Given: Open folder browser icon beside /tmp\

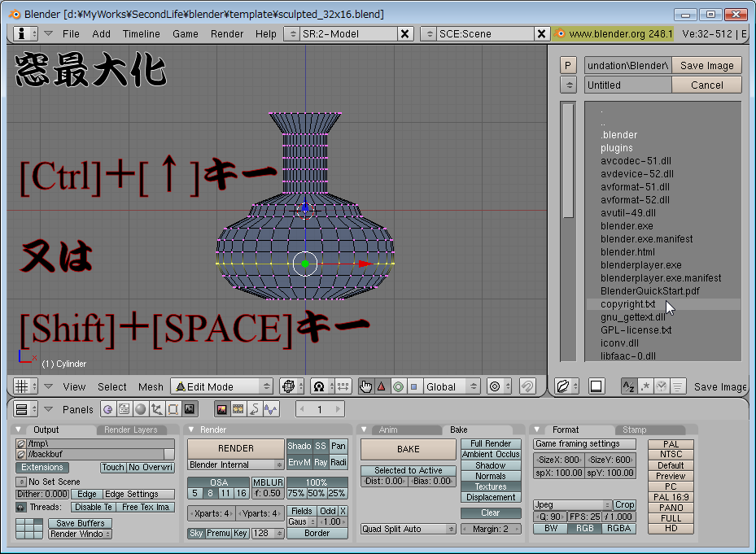Looking at the screenshot, I should tap(20, 443).
